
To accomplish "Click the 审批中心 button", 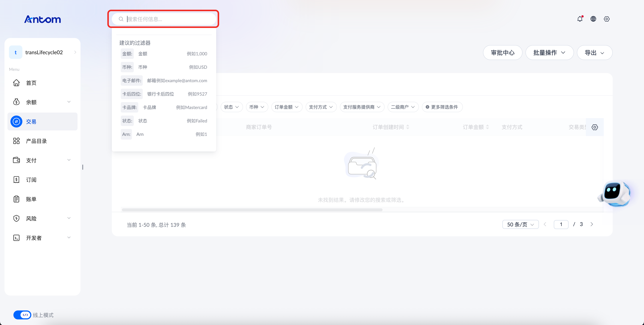I will click(503, 53).
